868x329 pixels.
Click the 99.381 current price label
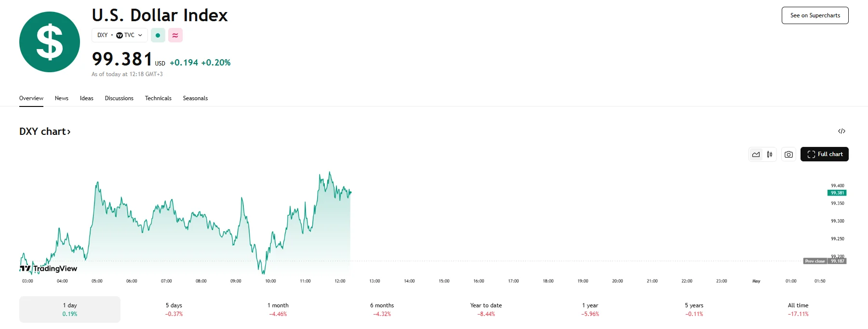(837, 193)
